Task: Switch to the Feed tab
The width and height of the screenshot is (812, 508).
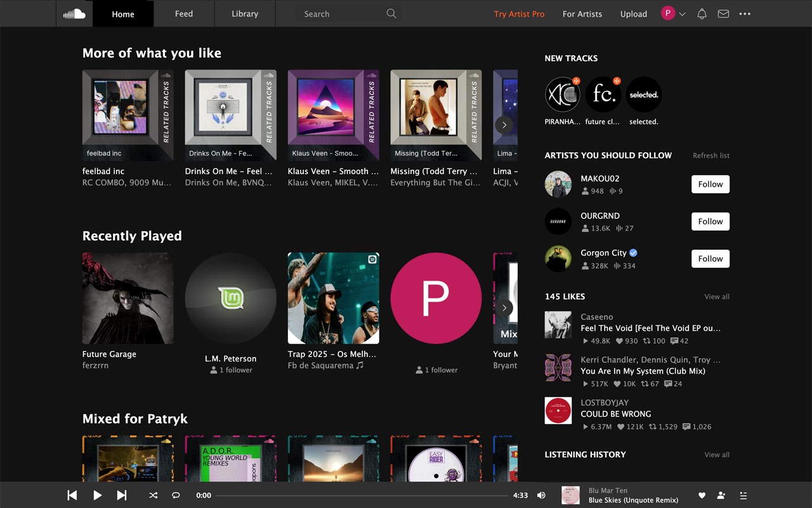Action: (184, 13)
